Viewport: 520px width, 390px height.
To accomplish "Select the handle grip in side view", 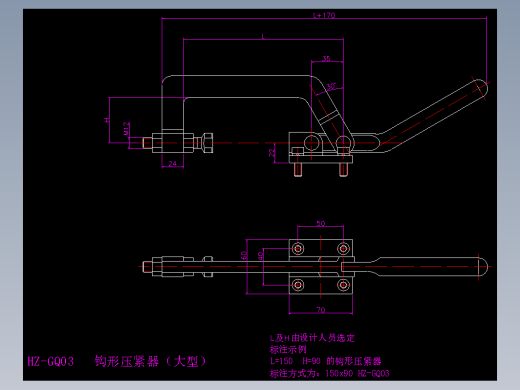I will point(433,115).
